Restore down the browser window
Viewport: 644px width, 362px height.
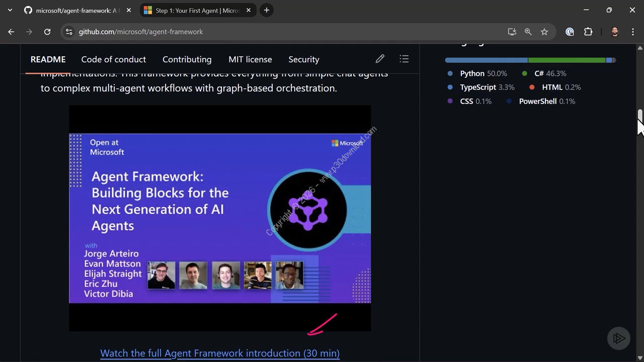pos(609,10)
